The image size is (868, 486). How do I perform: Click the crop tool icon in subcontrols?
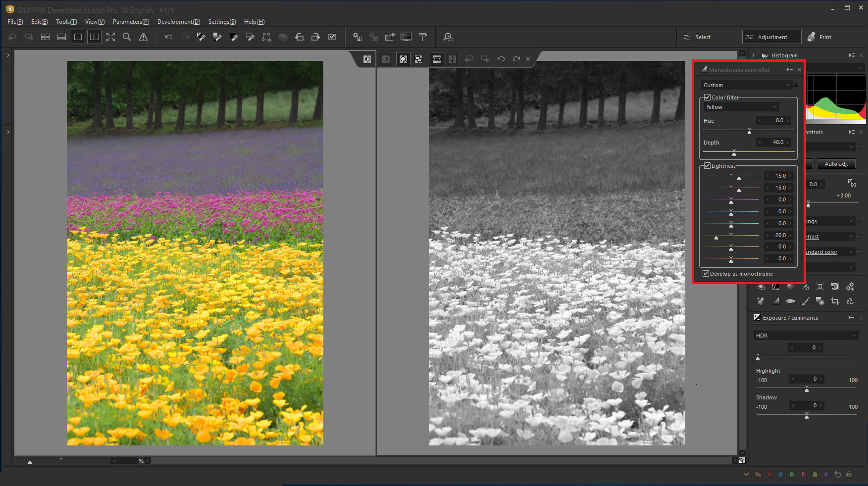click(835, 301)
